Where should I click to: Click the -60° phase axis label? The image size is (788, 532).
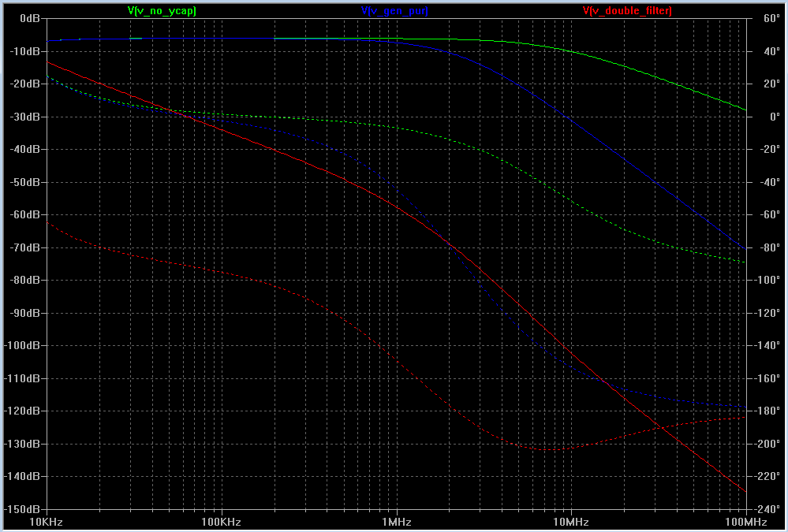pos(769,214)
